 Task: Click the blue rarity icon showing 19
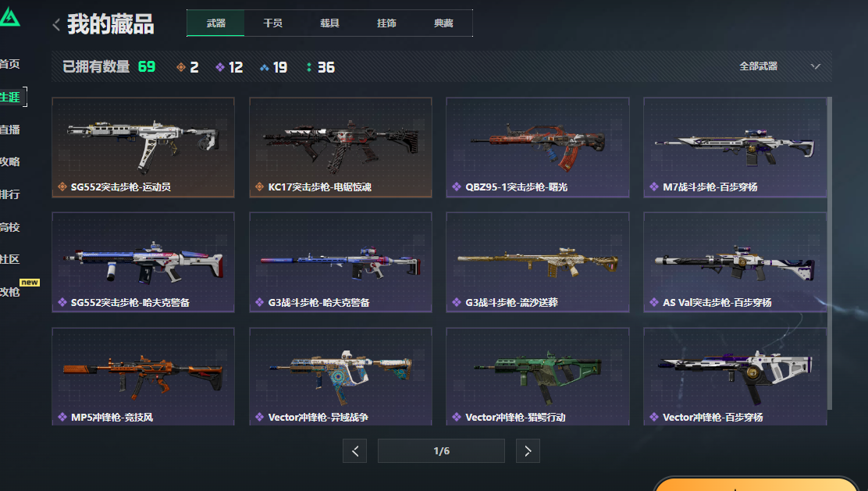[x=264, y=68]
